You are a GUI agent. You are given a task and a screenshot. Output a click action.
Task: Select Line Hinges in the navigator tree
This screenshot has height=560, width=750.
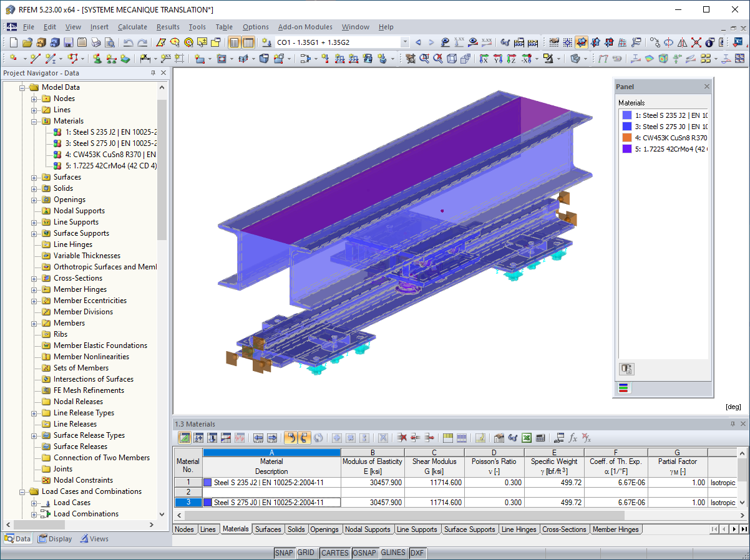point(72,244)
